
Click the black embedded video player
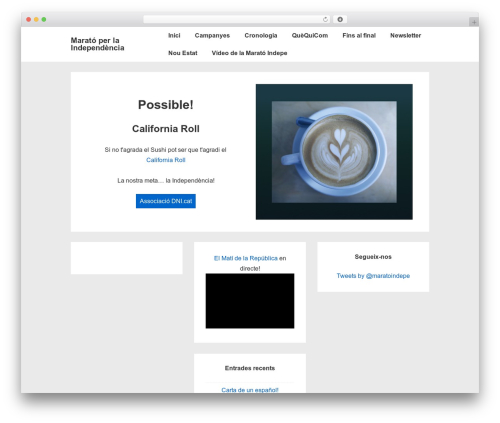(x=250, y=301)
